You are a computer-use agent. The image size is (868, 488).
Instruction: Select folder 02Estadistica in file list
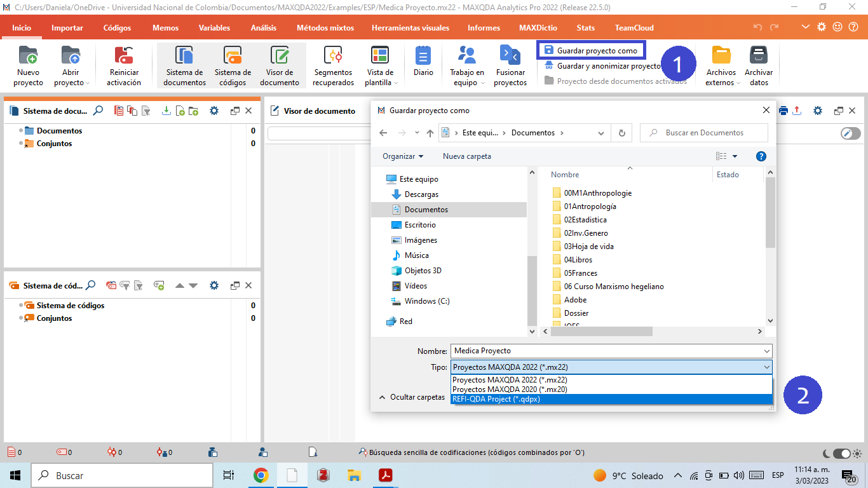585,220
